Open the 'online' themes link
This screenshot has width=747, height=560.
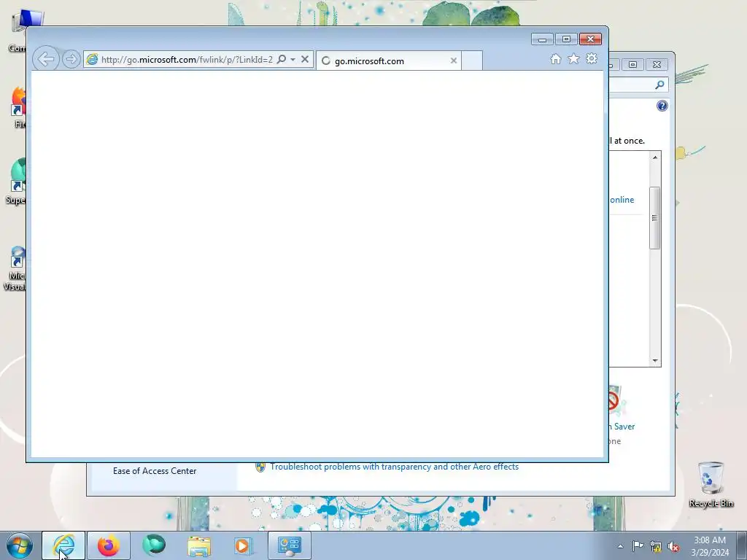[x=622, y=200]
